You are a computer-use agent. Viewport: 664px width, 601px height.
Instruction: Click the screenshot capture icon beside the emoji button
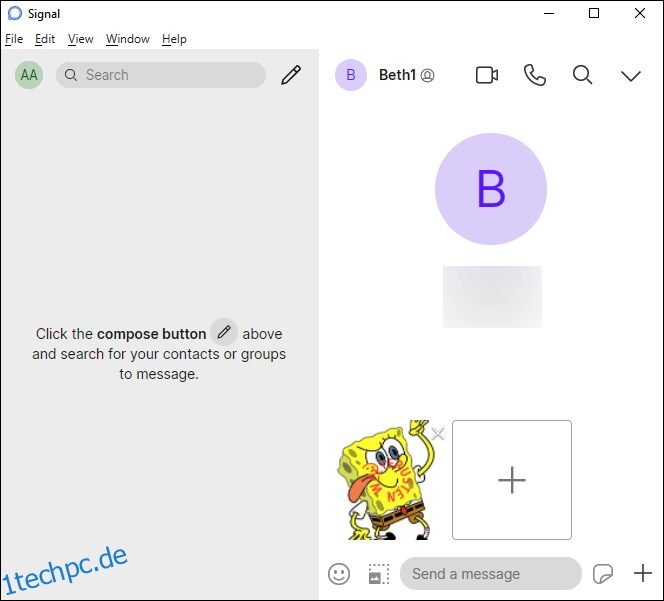tap(379, 574)
